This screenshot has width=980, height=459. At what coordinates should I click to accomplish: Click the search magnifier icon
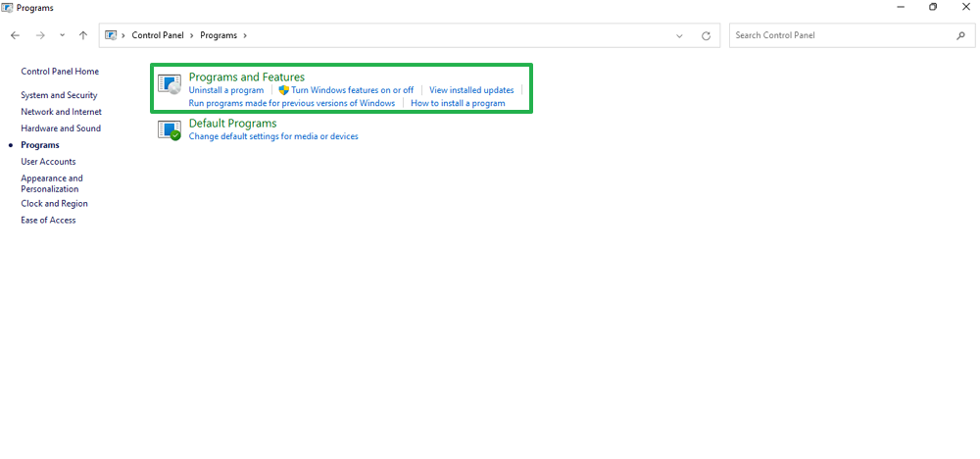coord(961,35)
